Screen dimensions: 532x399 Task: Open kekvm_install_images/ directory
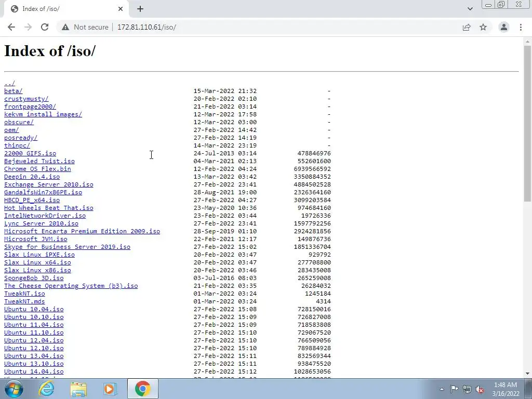[43, 114]
